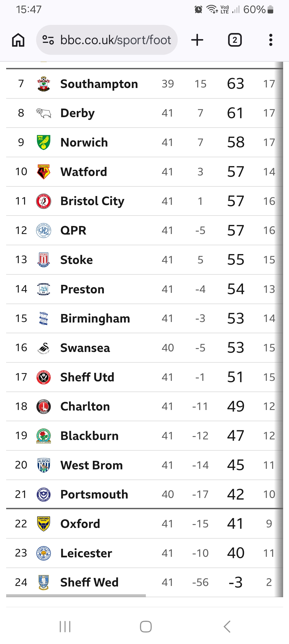Viewport: 289px width, 644px height.
Task: Tap the Bristol City crest
Action: pyautogui.click(x=44, y=201)
